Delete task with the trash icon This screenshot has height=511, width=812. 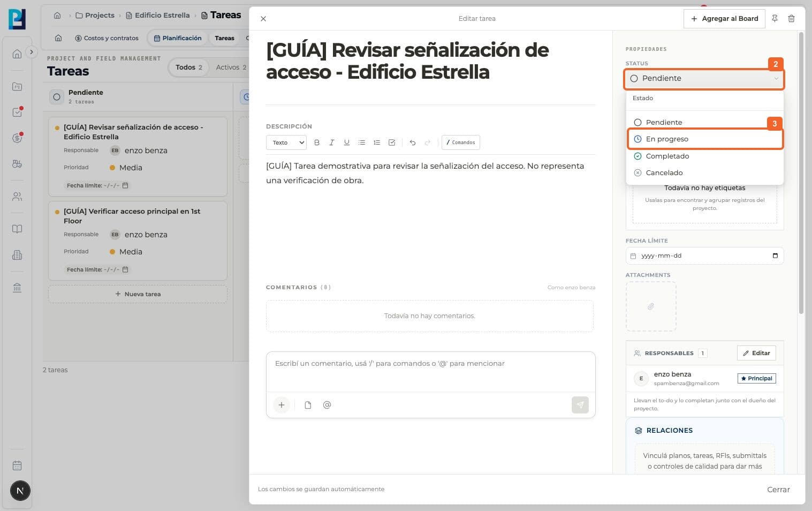[x=791, y=19]
